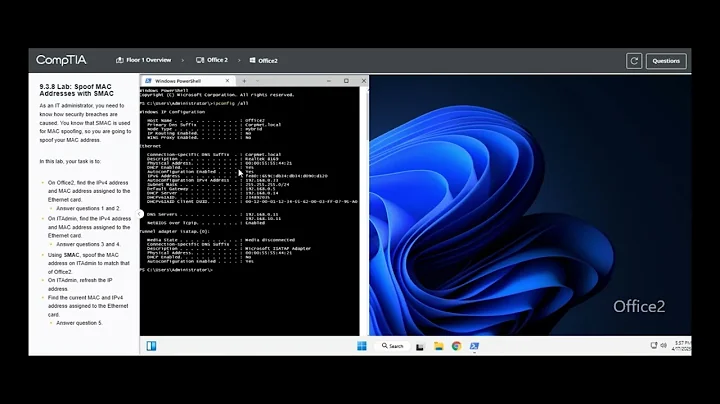The height and width of the screenshot is (404, 720).
Task: Click 'Answer questions 1 and 2' text
Action: [88, 208]
